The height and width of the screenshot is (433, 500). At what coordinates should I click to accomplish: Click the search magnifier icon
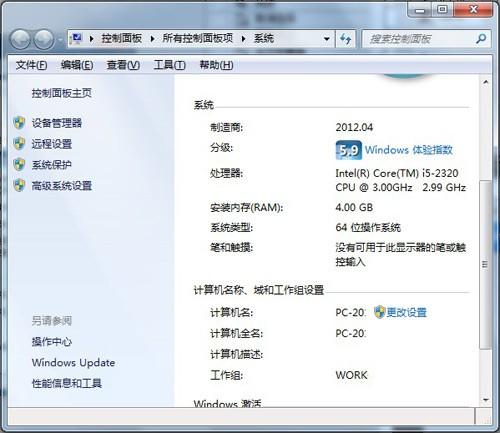(x=481, y=39)
